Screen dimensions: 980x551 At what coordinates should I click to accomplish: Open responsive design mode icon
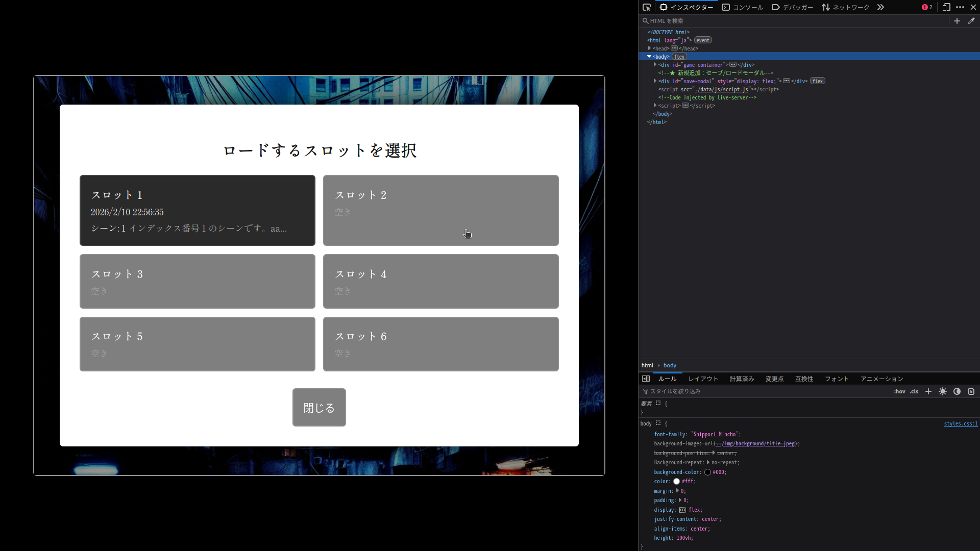coord(946,7)
